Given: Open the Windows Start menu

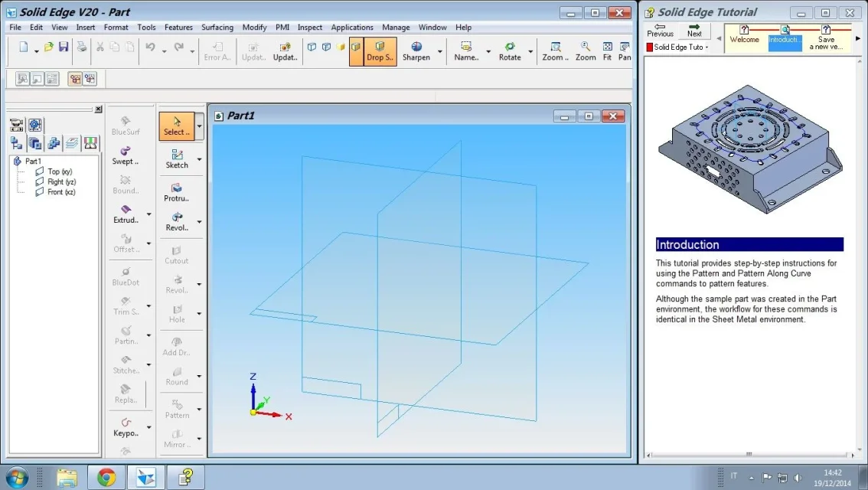Looking at the screenshot, I should [17, 477].
